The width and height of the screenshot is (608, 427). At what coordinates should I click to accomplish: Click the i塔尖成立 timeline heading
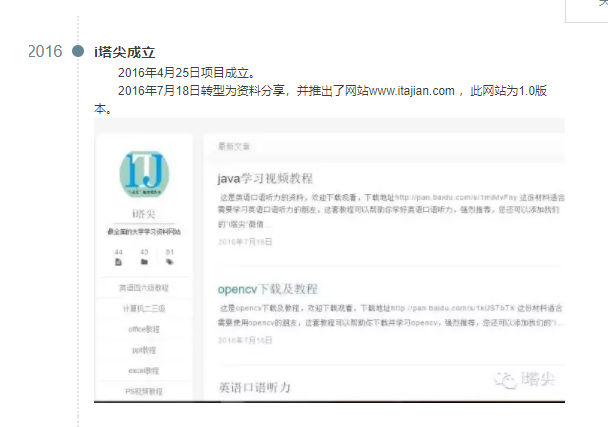(x=125, y=52)
